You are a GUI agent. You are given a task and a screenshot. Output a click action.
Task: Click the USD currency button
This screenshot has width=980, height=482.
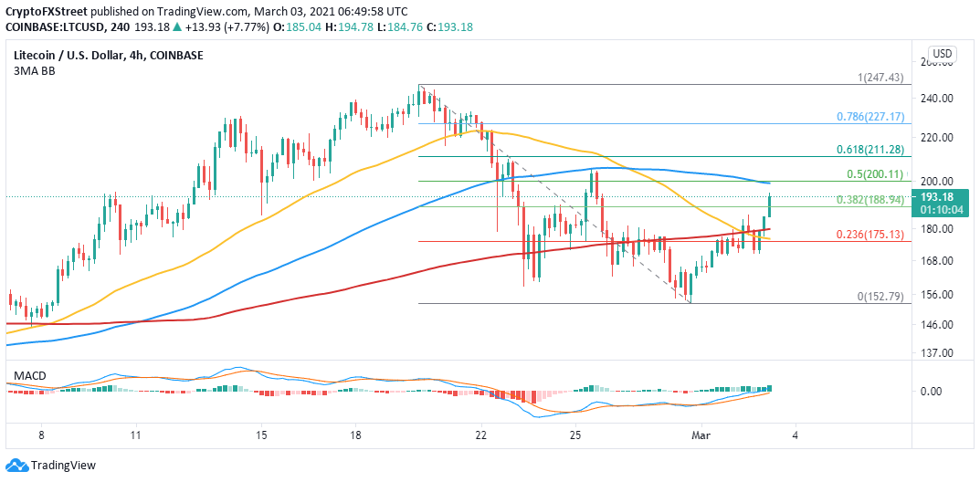[x=940, y=52]
